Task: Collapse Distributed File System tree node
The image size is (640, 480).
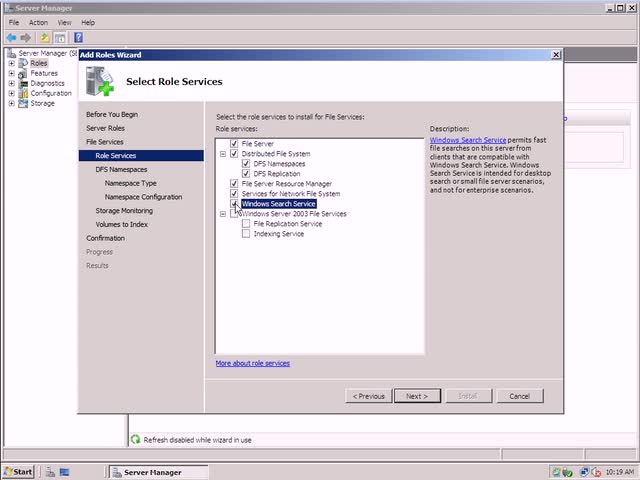Action: [x=223, y=154]
